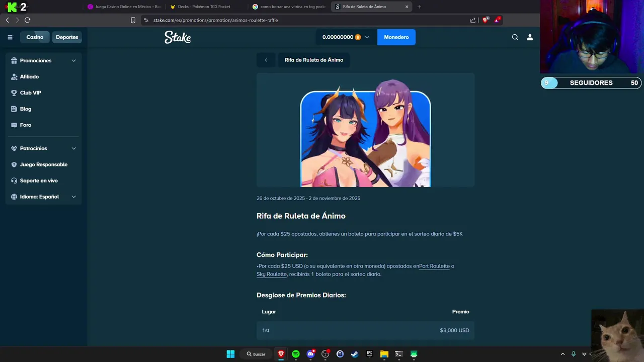This screenshot has width=644, height=362.
Task: Click the anime roulette promotion banner image
Action: [365, 130]
